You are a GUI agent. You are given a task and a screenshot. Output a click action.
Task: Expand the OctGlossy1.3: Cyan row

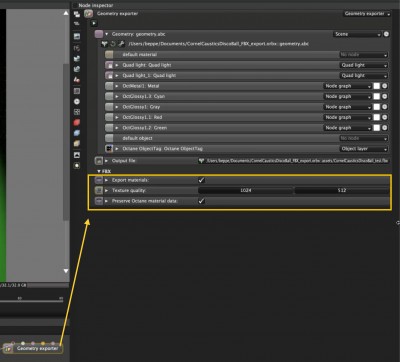pyautogui.click(x=117, y=96)
